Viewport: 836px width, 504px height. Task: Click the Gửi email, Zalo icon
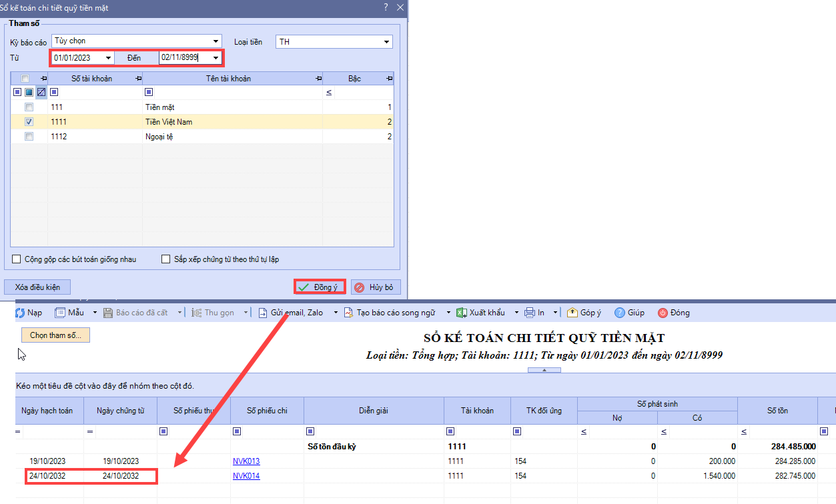(x=264, y=313)
